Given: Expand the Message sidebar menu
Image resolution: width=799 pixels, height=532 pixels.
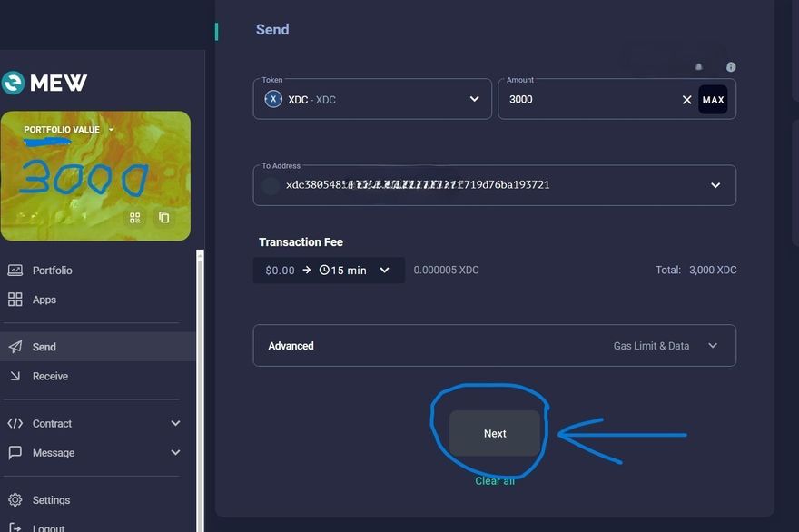Looking at the screenshot, I should click(x=175, y=453).
